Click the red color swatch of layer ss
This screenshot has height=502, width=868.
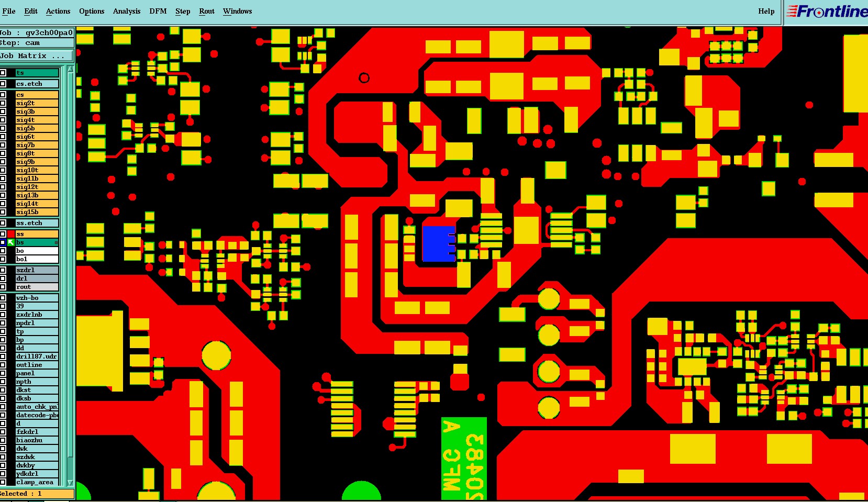(10, 234)
